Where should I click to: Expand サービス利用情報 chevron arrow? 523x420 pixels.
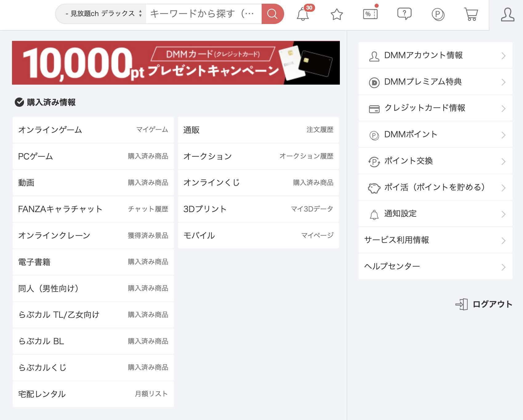(x=503, y=240)
